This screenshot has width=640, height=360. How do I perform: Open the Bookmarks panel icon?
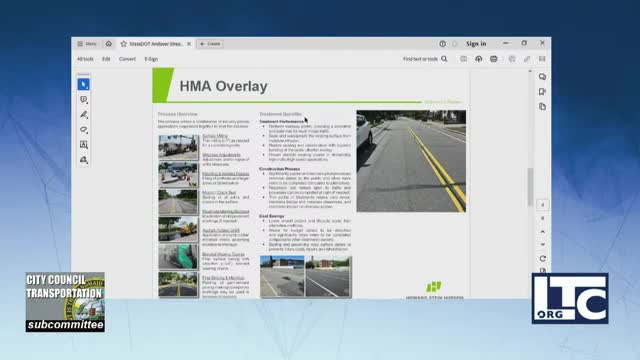pyautogui.click(x=542, y=91)
